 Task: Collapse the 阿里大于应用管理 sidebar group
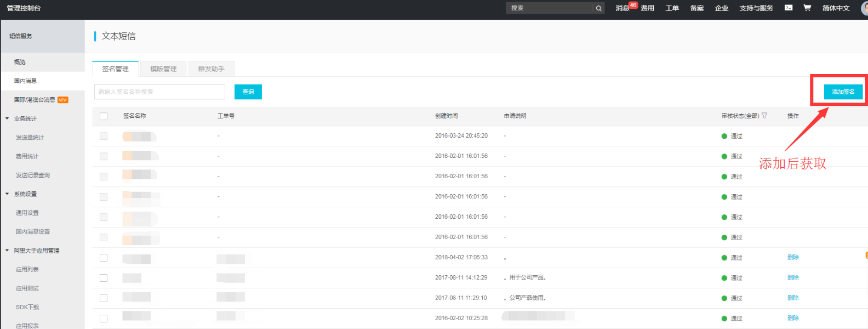click(7, 251)
